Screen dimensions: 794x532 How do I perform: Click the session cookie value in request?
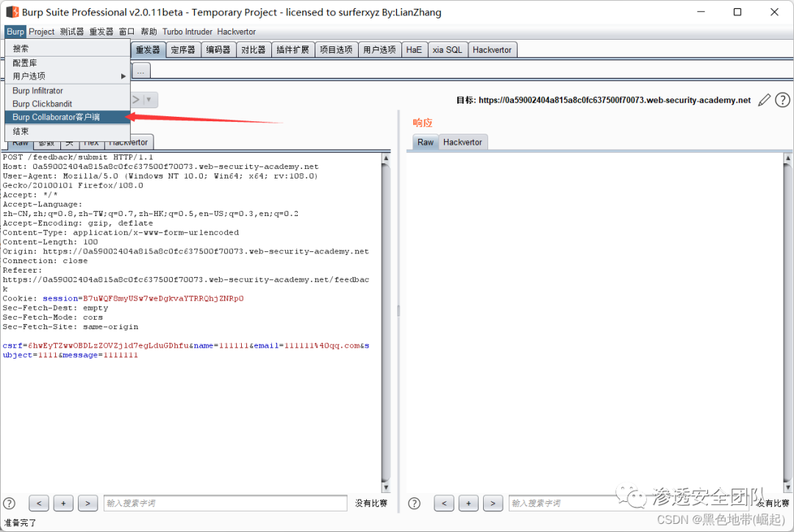point(163,298)
